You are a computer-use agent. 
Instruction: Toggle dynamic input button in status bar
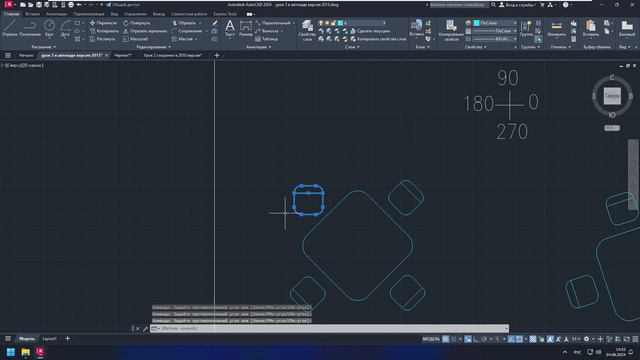point(468,339)
